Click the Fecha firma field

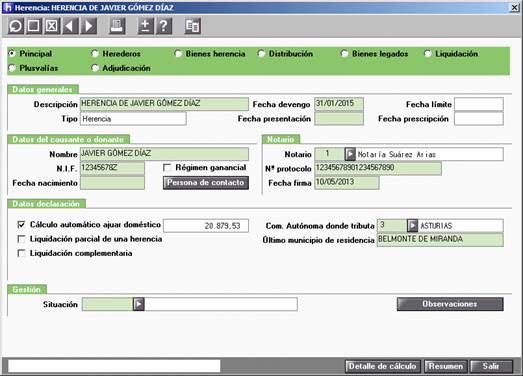[347, 183]
